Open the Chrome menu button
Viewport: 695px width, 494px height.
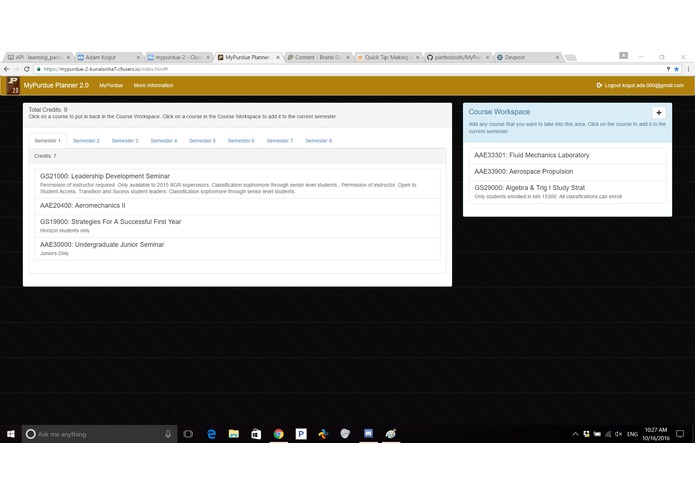click(x=688, y=69)
